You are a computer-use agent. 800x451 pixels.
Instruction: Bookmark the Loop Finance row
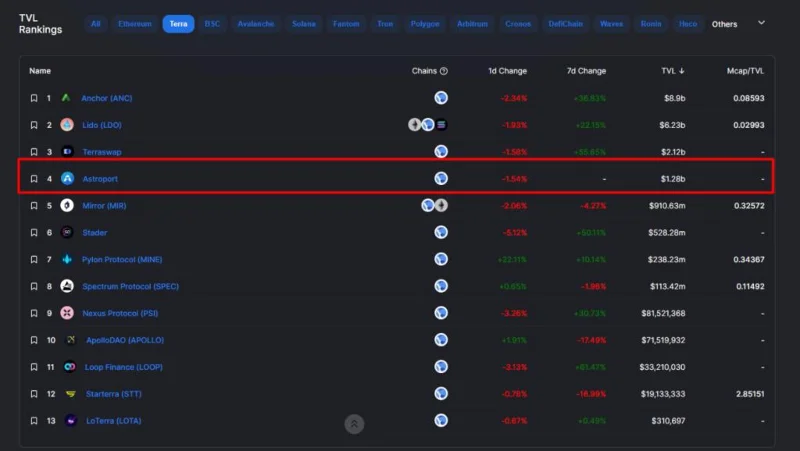click(x=34, y=367)
